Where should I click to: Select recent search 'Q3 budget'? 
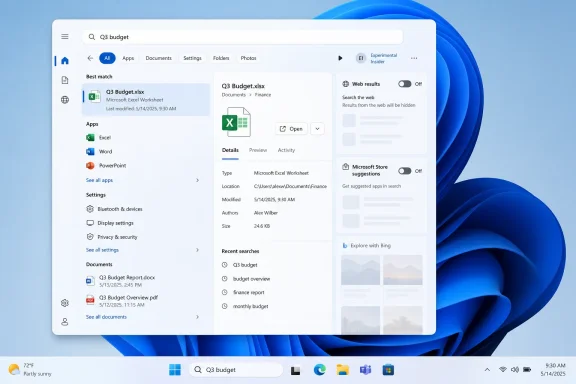click(x=240, y=265)
